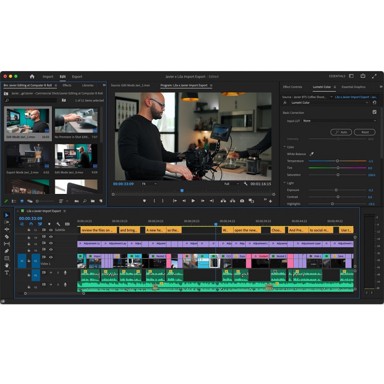The image size is (384, 384).
Task: Step forward one frame in Program monitor
Action: click(202, 201)
